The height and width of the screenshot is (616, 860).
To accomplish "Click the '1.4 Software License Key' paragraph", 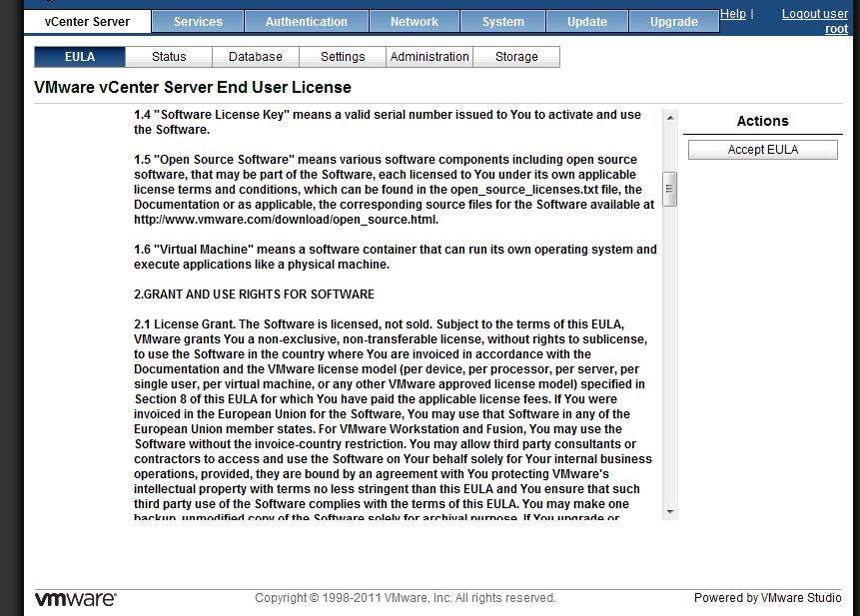I will pos(388,122).
